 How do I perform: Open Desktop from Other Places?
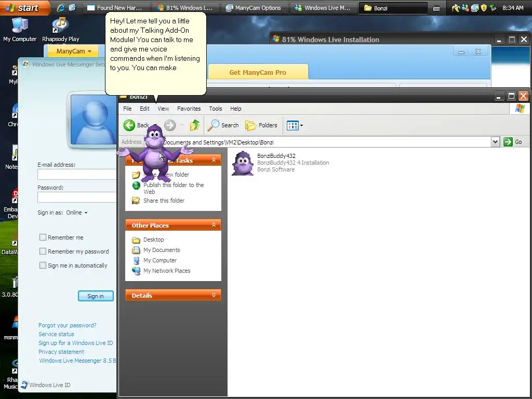(x=153, y=240)
